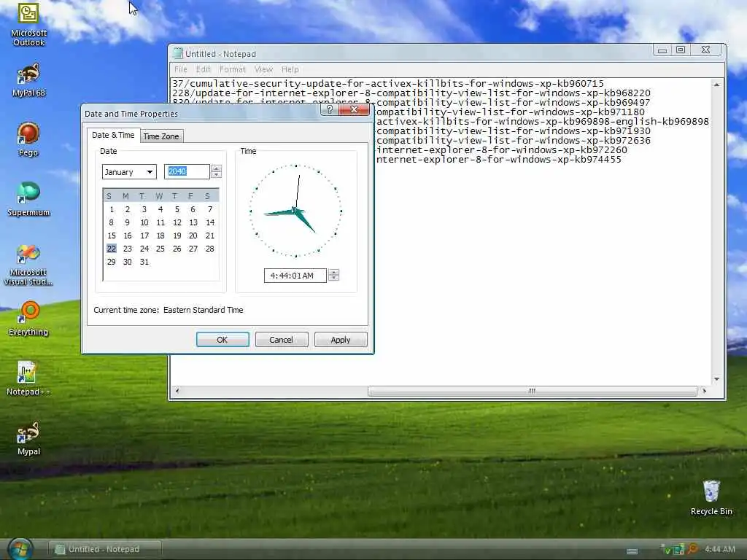Viewport: 747px width, 560px height.
Task: Open Notepad Format menu
Action: coord(233,69)
